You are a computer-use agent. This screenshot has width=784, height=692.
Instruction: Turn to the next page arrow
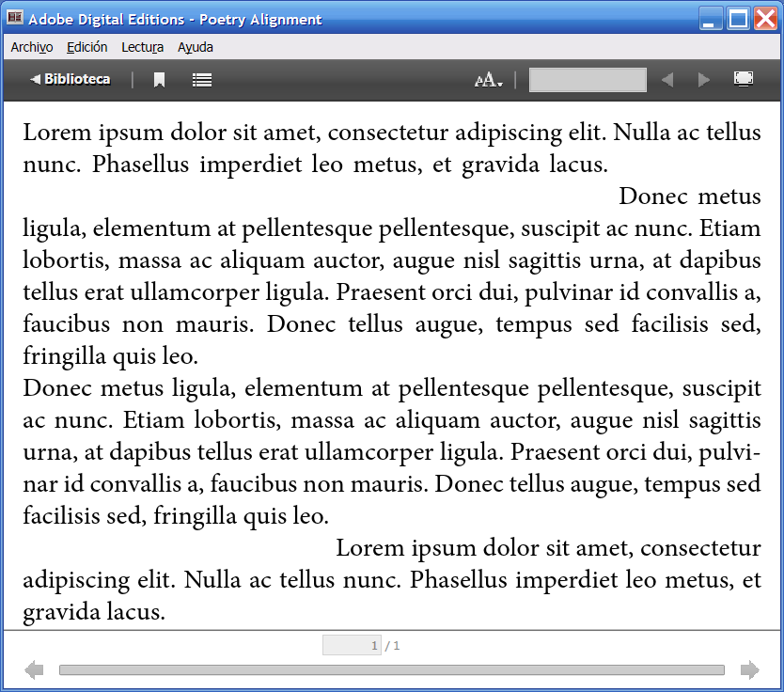point(749,670)
